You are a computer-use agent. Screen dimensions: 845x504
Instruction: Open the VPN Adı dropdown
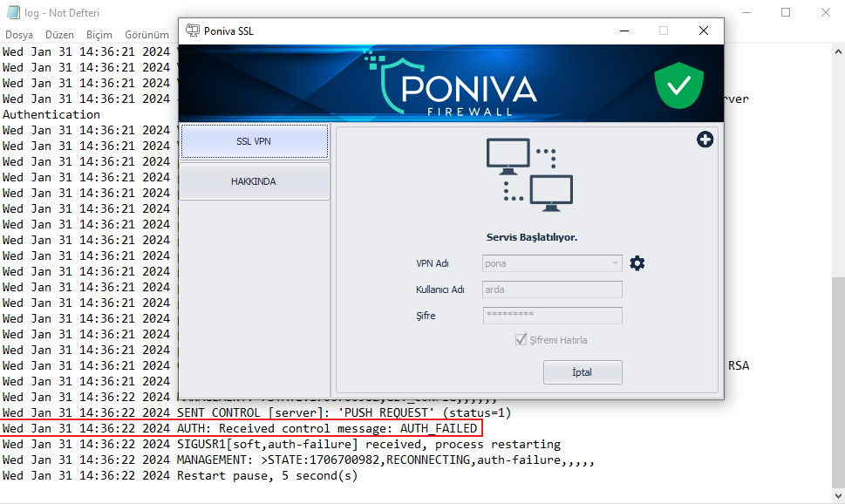tap(552, 263)
